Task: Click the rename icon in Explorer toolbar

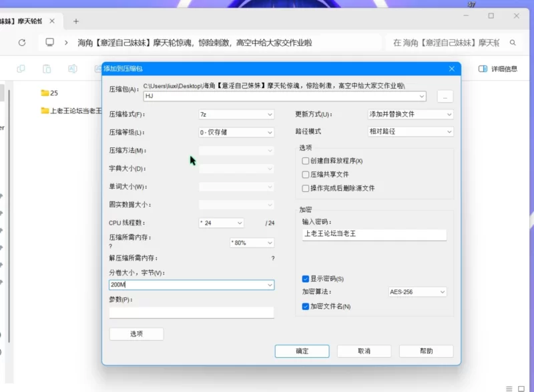Action: tap(72, 69)
